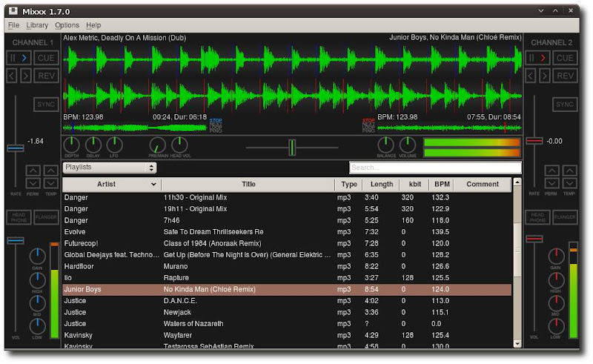Click Channel 1 CUE button
This screenshot has height=364, width=593.
coord(46,58)
